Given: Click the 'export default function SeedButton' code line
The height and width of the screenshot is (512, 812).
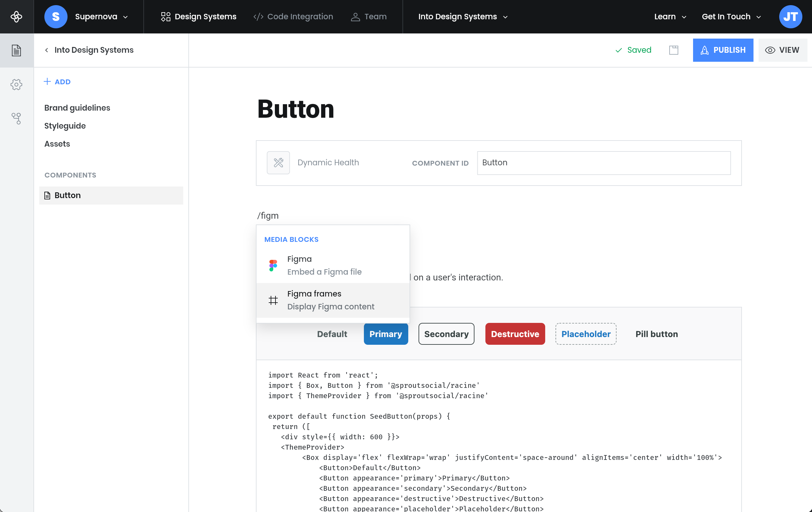Looking at the screenshot, I should click(359, 416).
